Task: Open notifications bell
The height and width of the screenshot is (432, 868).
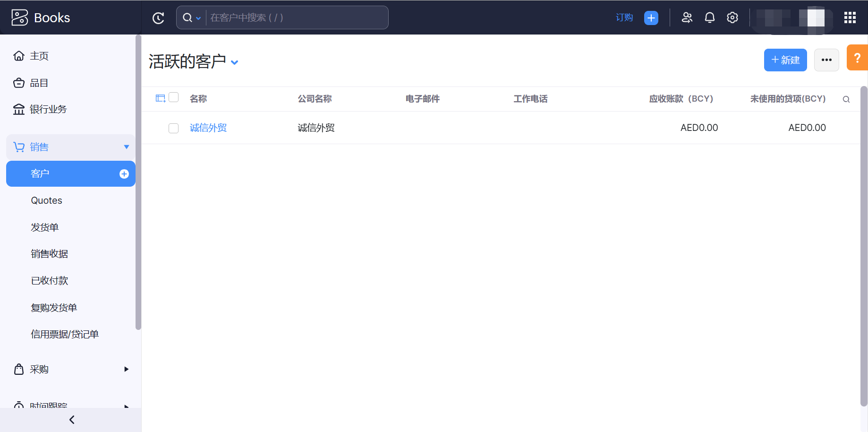Action: point(709,18)
